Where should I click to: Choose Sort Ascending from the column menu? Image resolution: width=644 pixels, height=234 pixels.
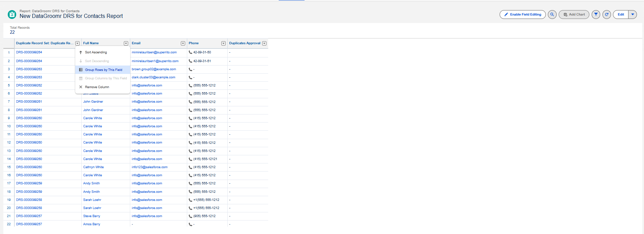103,52
